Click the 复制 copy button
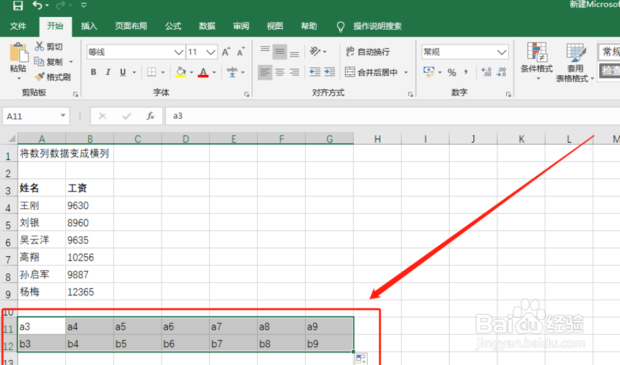This screenshot has height=365, width=620. click(49, 62)
